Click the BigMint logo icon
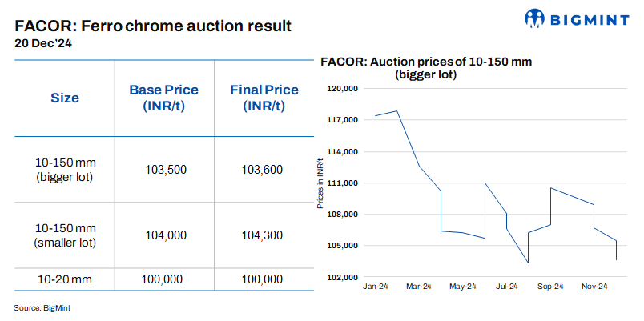The height and width of the screenshot is (321, 644). 535,18
